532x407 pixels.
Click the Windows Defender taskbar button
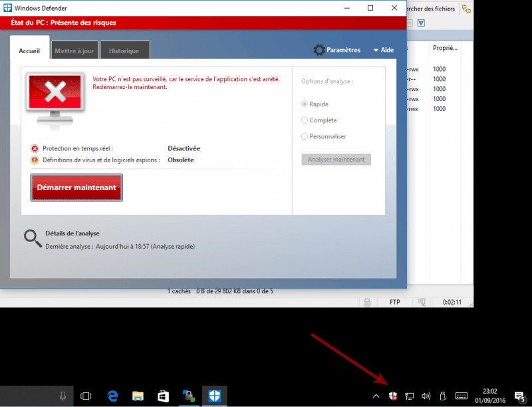click(215, 396)
